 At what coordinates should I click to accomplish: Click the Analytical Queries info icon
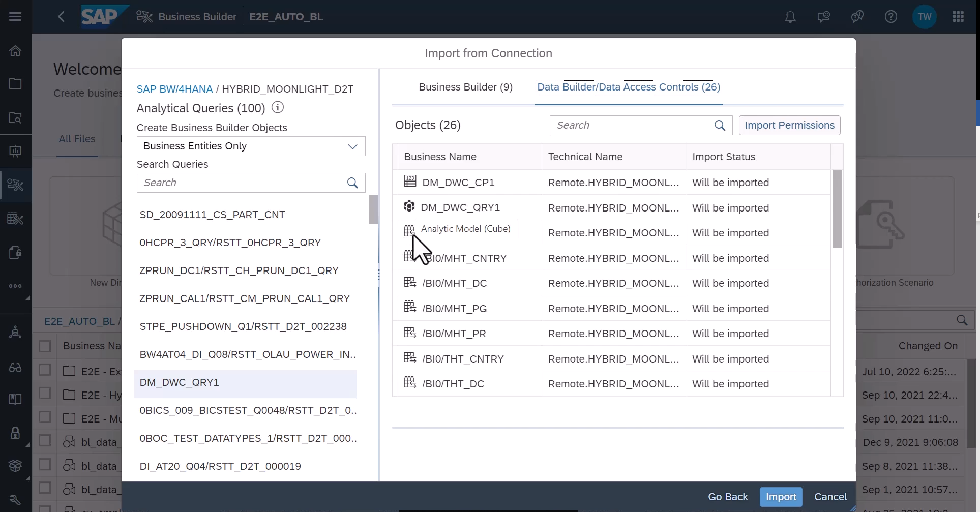click(x=278, y=107)
